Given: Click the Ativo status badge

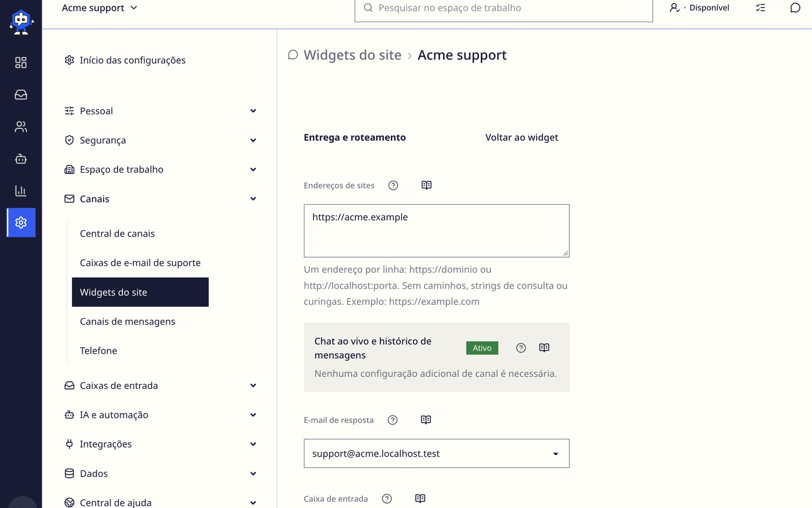Looking at the screenshot, I should 482,348.
